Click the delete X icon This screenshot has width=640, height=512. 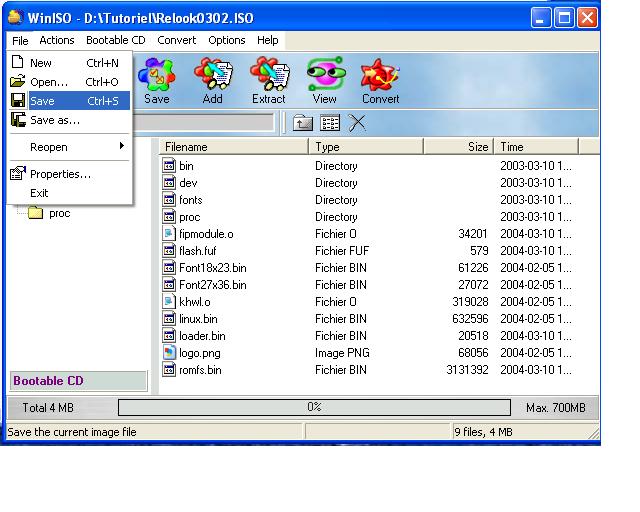tap(357, 122)
